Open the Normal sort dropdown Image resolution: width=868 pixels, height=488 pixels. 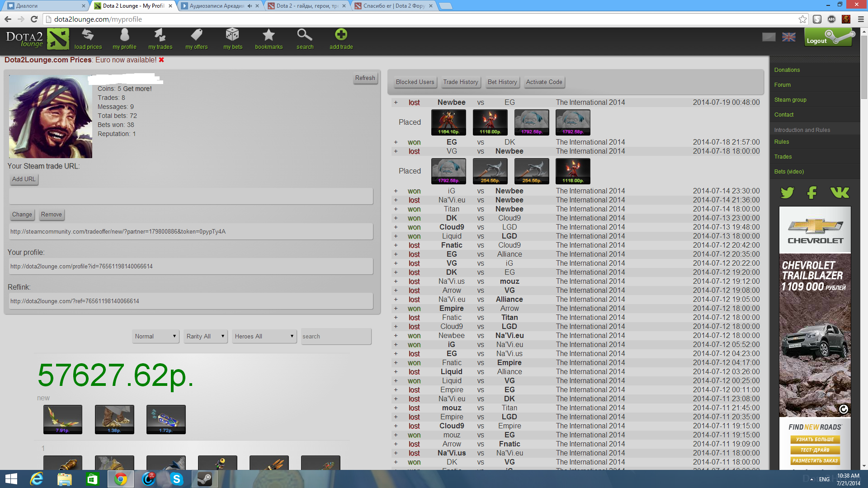pyautogui.click(x=156, y=336)
